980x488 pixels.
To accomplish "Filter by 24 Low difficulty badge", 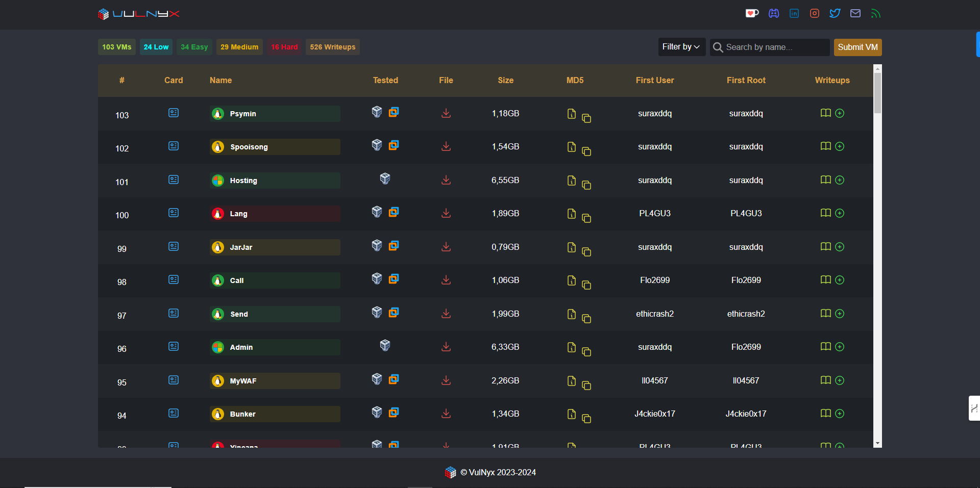I will 156,47.
